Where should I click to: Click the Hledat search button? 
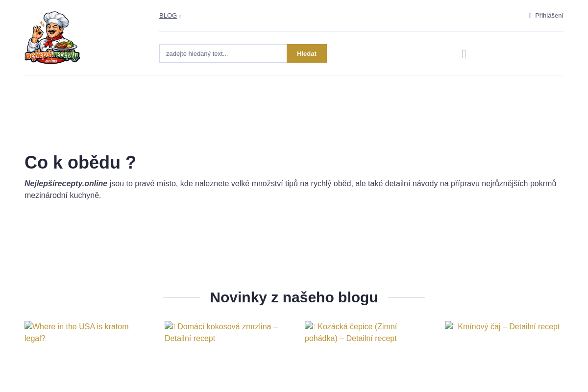click(x=307, y=53)
